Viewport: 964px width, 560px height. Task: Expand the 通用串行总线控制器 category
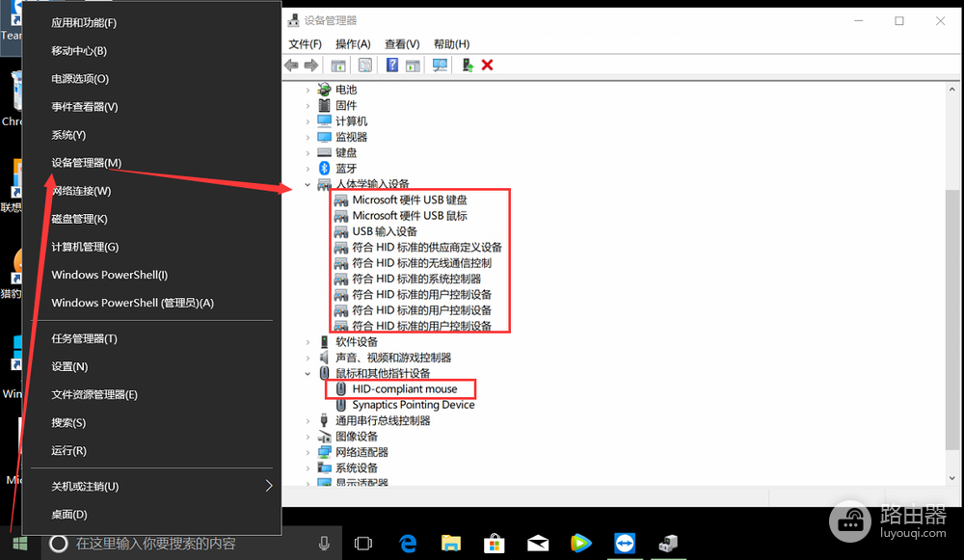pos(308,420)
